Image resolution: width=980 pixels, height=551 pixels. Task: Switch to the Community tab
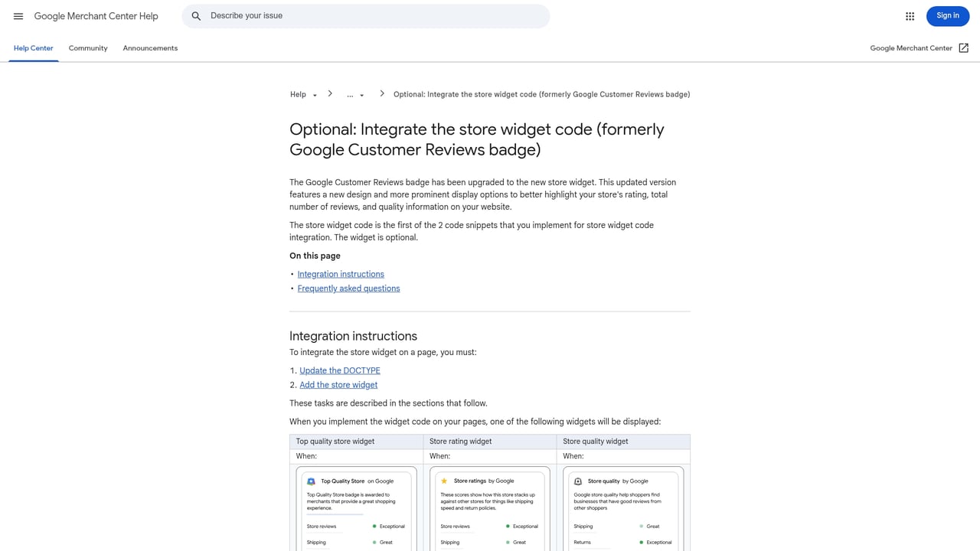coord(87,47)
